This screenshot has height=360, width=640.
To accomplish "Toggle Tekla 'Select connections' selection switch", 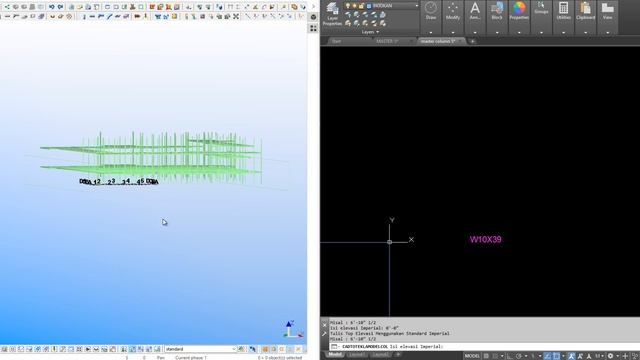I will point(13,349).
